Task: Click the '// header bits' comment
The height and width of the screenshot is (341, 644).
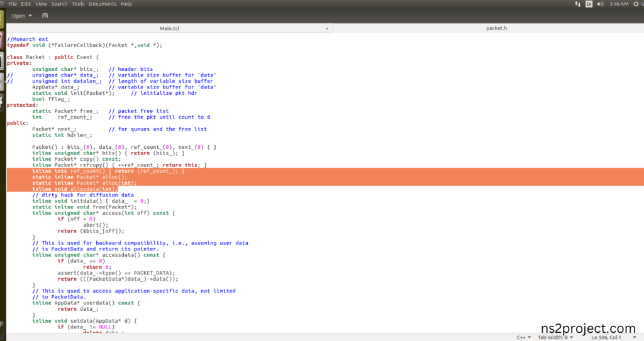Action: click(x=131, y=69)
